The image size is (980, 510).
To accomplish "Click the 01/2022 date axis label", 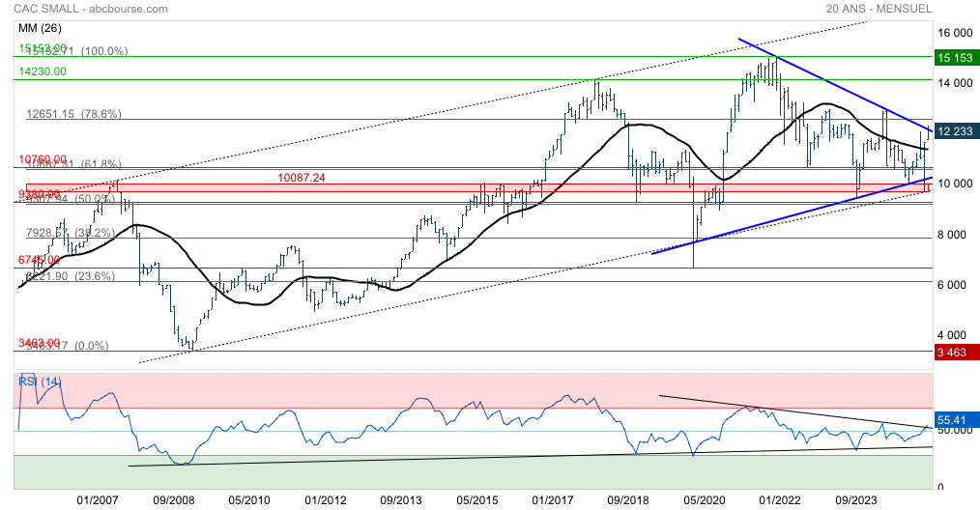I will click(780, 500).
